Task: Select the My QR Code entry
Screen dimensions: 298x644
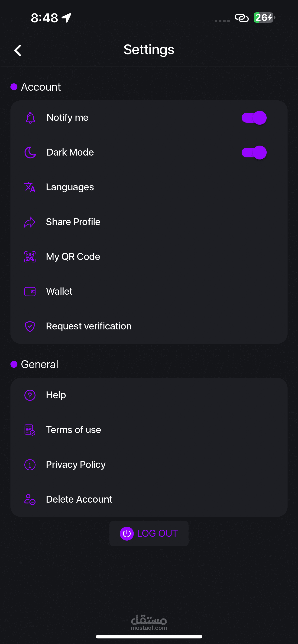Action: point(73,257)
